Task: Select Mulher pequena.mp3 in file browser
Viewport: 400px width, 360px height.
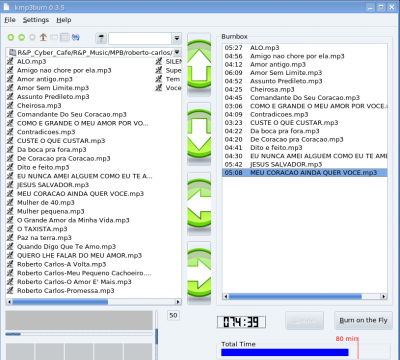Action: pyautogui.click(x=51, y=211)
